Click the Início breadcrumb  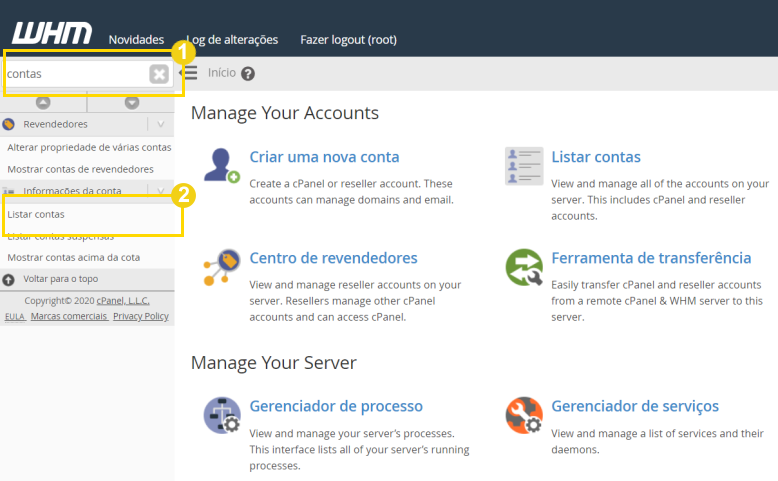click(x=222, y=72)
